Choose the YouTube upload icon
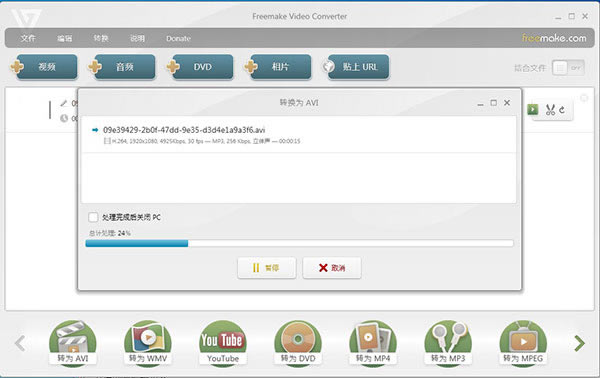The image size is (600, 378). tap(223, 343)
